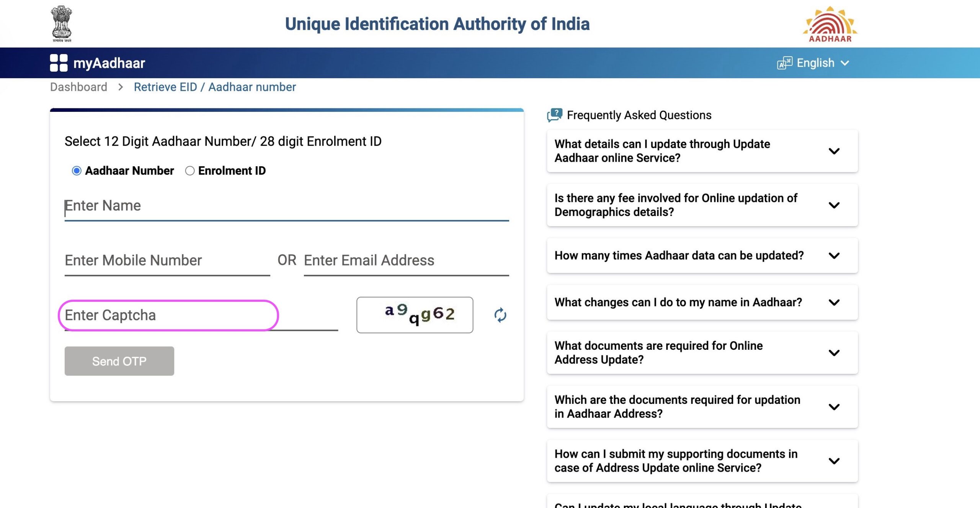This screenshot has height=508, width=980.
Task: Open Retrieve EID Aadhaar number page
Action: point(215,87)
